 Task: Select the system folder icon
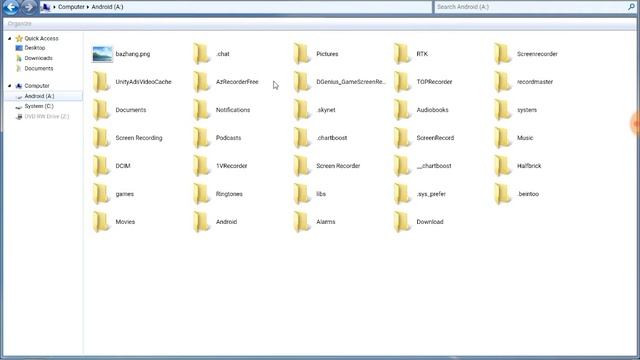point(502,110)
